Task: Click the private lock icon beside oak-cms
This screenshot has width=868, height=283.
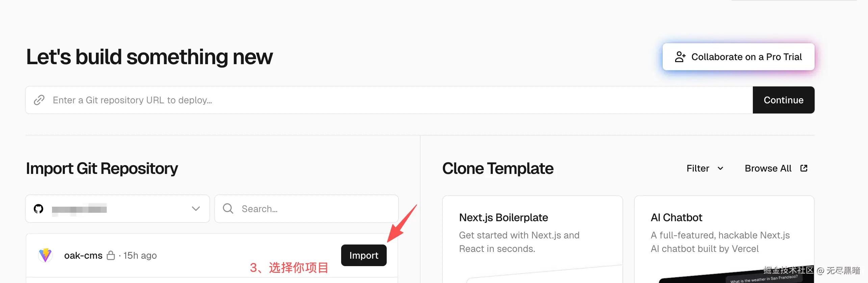Action: 111,255
